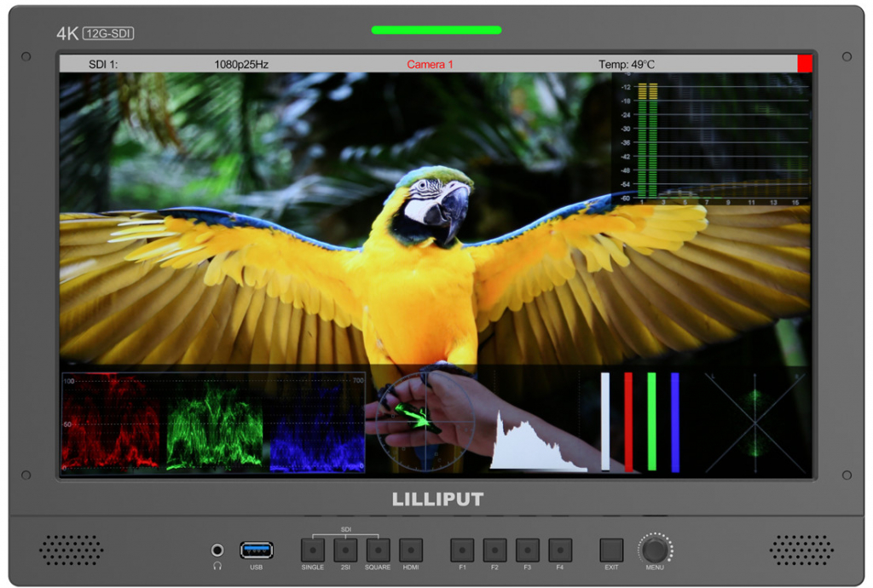The image size is (873, 588).
Task: Hit the EXIT button
Action: (x=611, y=551)
